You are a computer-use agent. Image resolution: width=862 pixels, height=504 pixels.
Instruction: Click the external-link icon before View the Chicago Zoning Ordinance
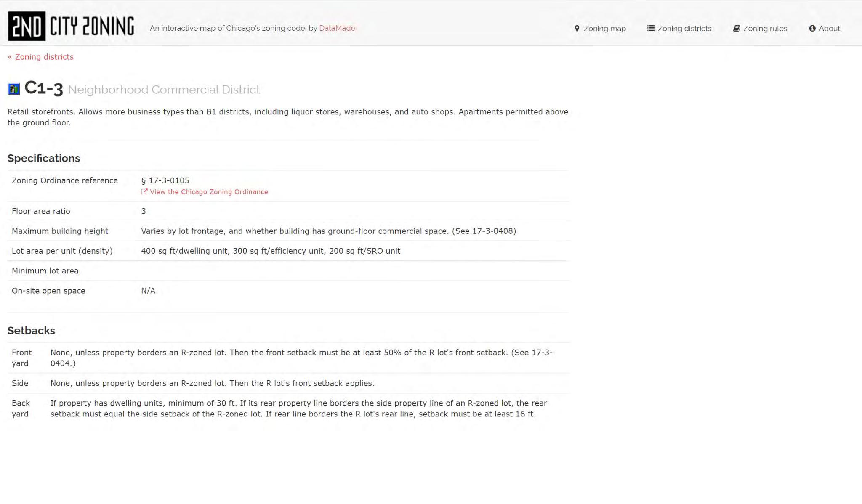[x=144, y=192]
